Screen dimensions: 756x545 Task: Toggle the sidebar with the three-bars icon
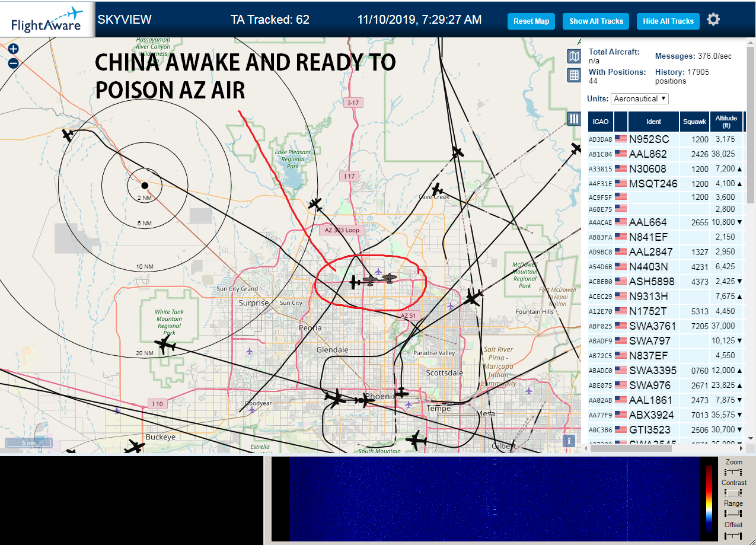click(574, 119)
